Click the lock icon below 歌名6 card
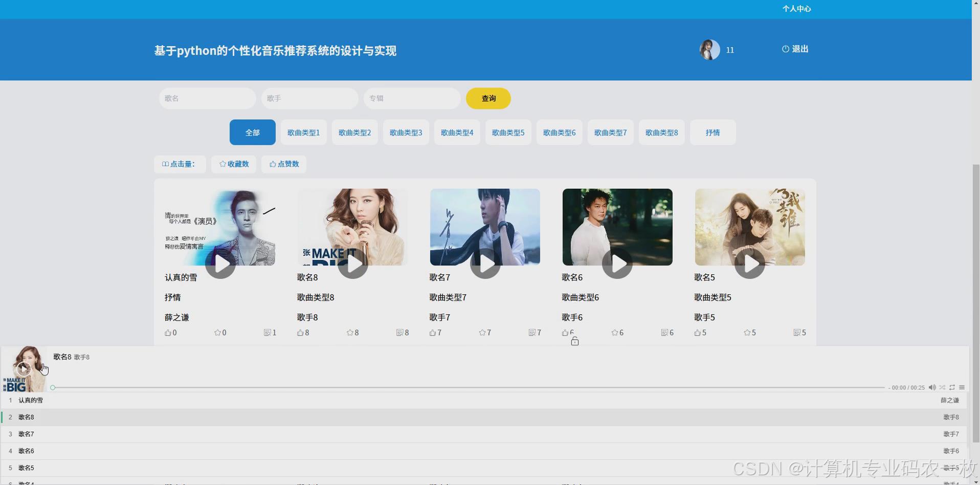Screen dimensions: 980x485 574,341
